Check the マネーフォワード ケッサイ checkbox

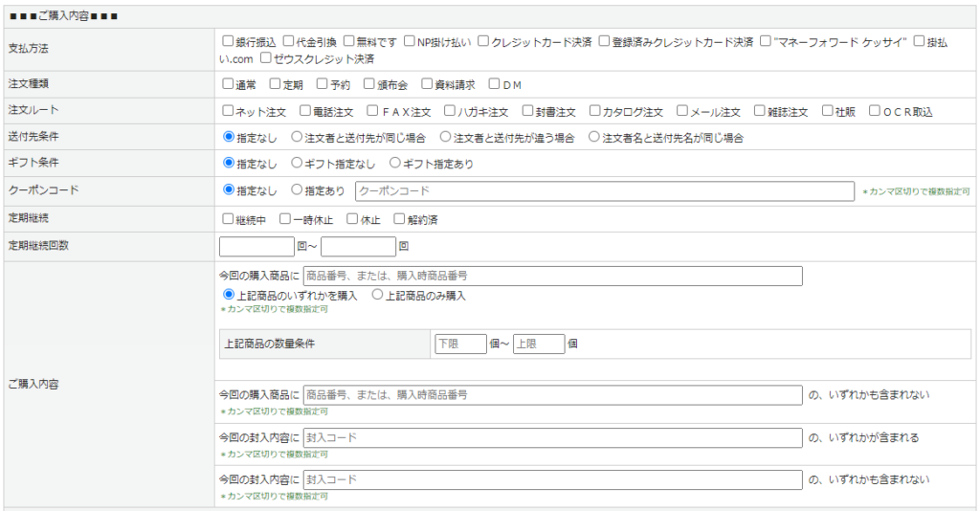click(x=766, y=41)
